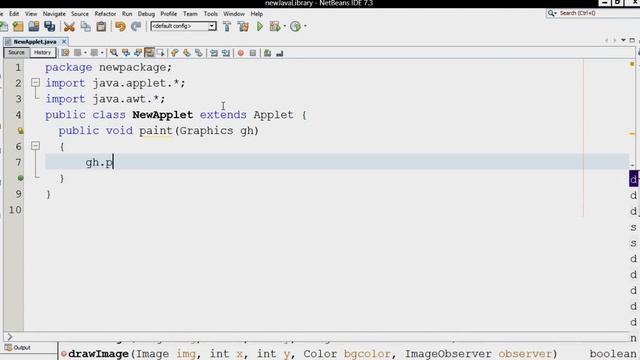Collapse the paint method fold on line 6
Screen dimensions: 640x360
click(x=36, y=146)
